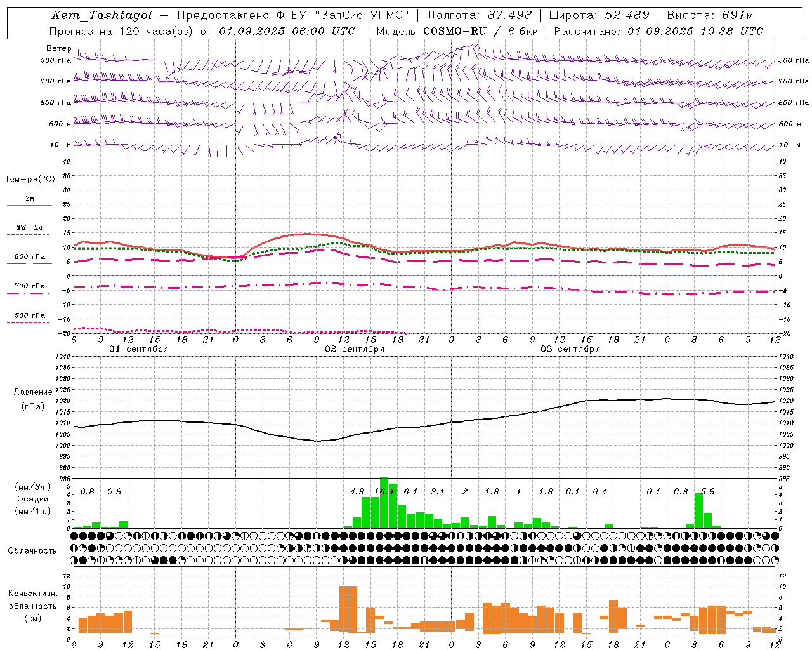Click the 0.4 precipitation total

pyautogui.click(x=600, y=492)
